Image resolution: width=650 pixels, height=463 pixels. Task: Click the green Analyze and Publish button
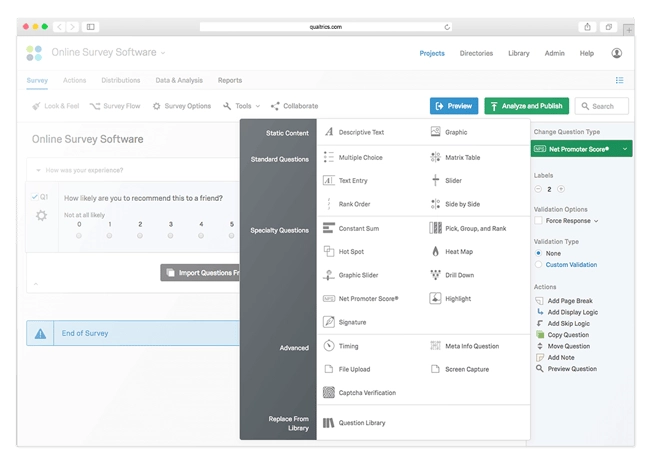click(526, 106)
